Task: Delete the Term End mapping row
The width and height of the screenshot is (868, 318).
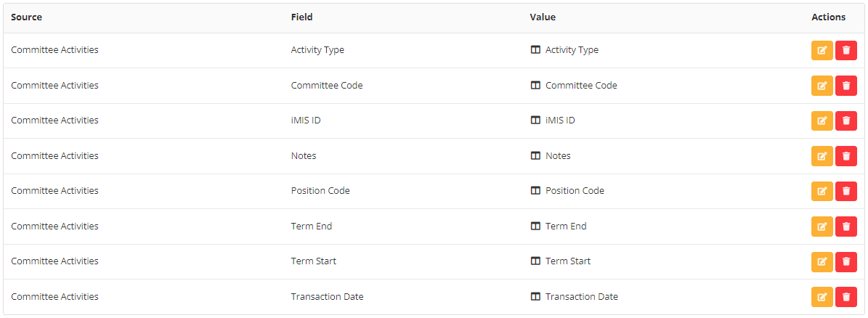Action: (x=845, y=227)
